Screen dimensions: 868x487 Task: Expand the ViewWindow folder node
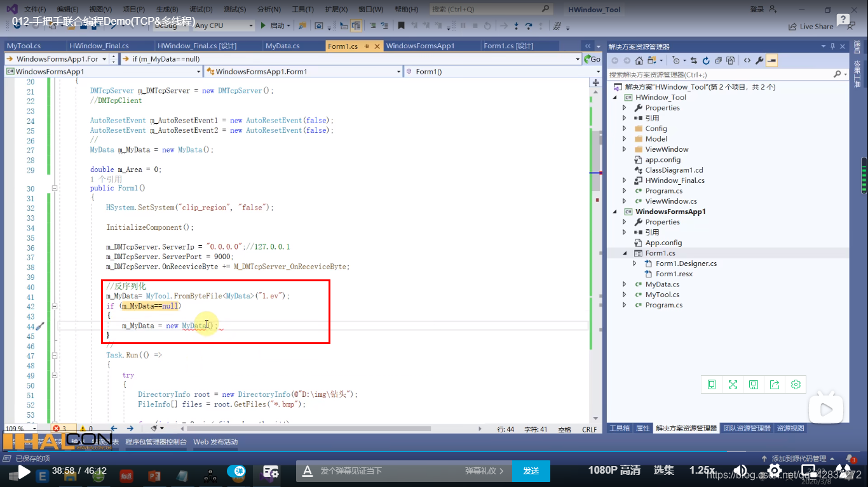tap(625, 149)
